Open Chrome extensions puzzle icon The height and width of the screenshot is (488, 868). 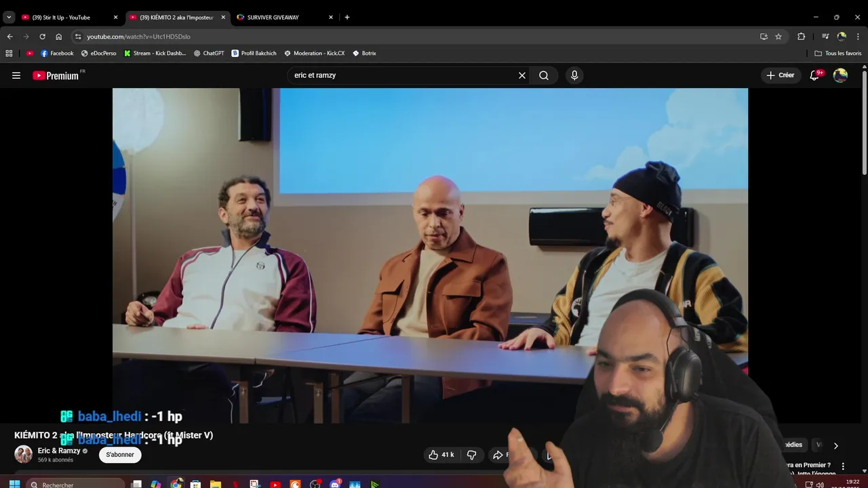[x=801, y=37]
